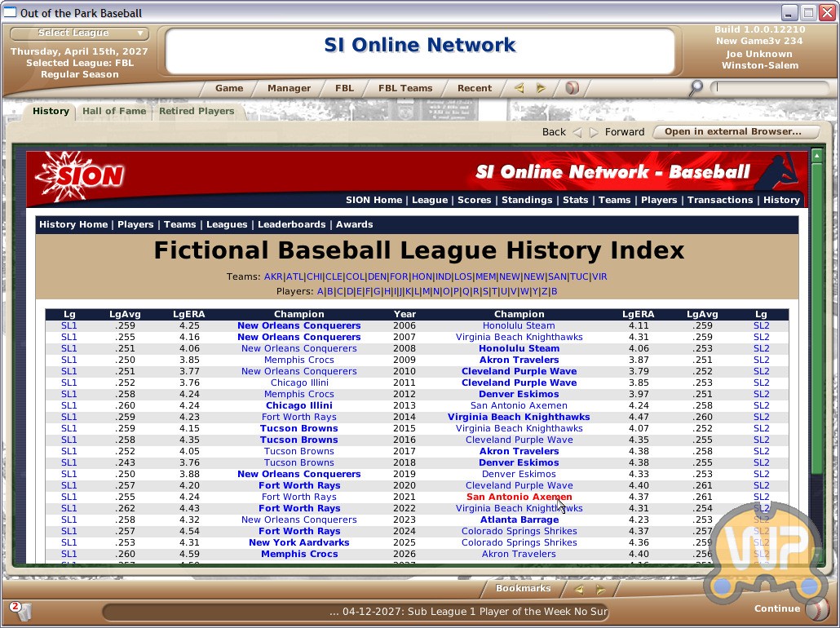Viewport: 840px width, 628px height.
Task: Click the magnifying glass search icon
Action: pyautogui.click(x=695, y=88)
